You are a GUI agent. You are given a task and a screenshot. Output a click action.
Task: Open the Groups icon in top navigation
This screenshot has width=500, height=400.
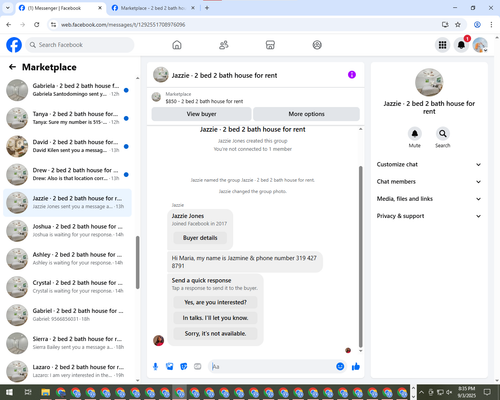point(317,45)
